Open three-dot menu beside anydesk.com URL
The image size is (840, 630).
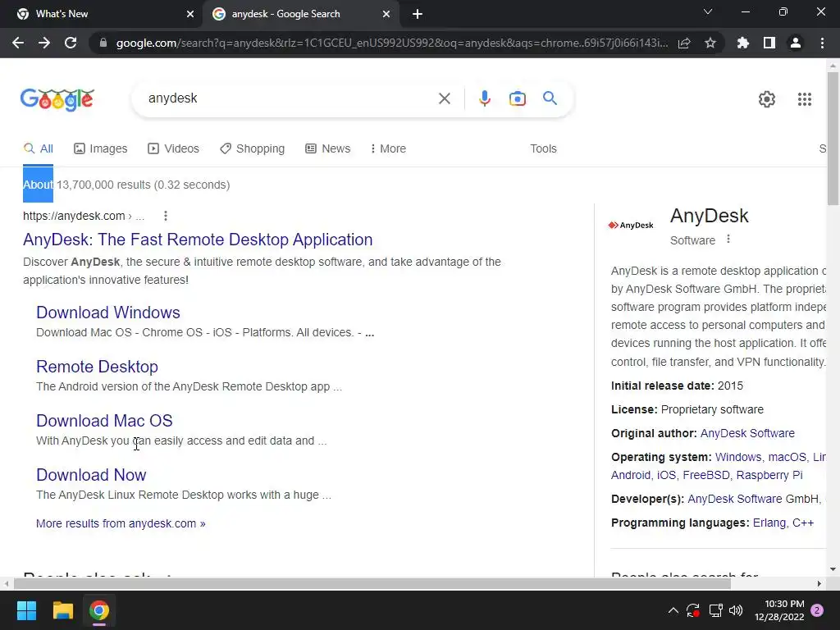tap(166, 216)
